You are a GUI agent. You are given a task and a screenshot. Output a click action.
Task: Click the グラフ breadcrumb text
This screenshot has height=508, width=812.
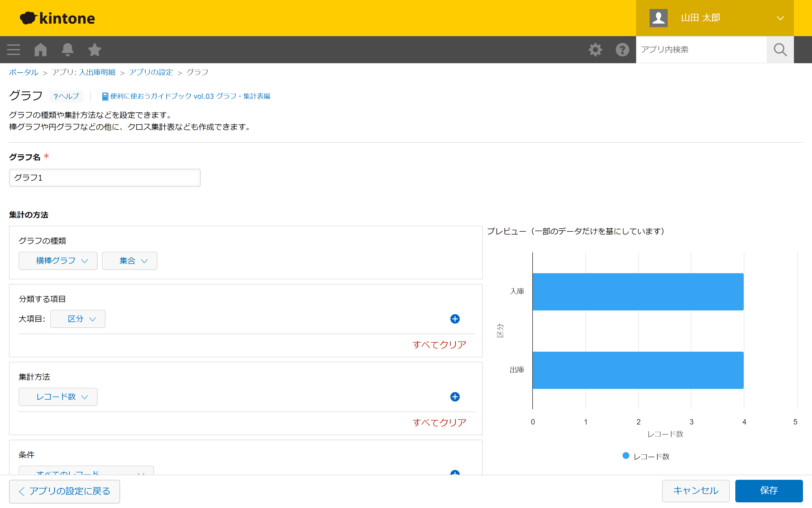[x=198, y=72]
